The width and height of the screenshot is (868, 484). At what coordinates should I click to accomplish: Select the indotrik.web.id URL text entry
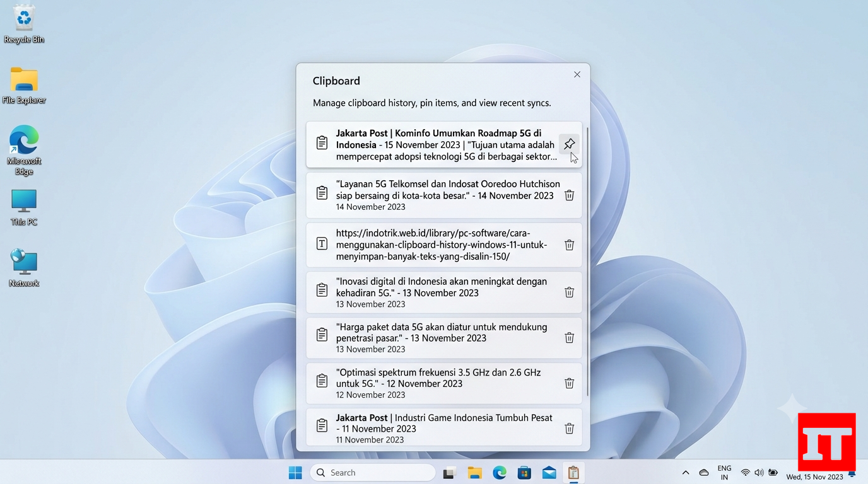pos(442,245)
